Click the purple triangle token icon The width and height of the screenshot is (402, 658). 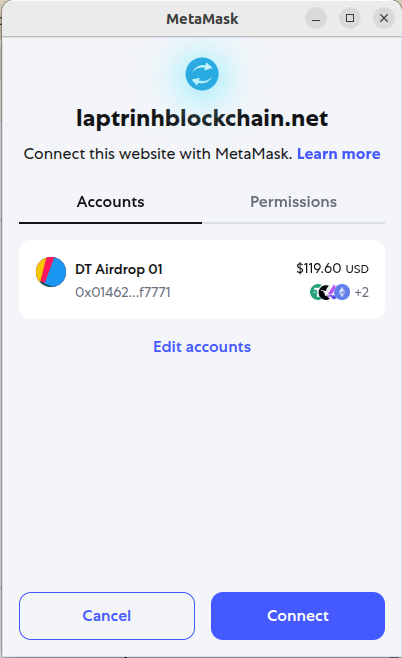coord(332,292)
